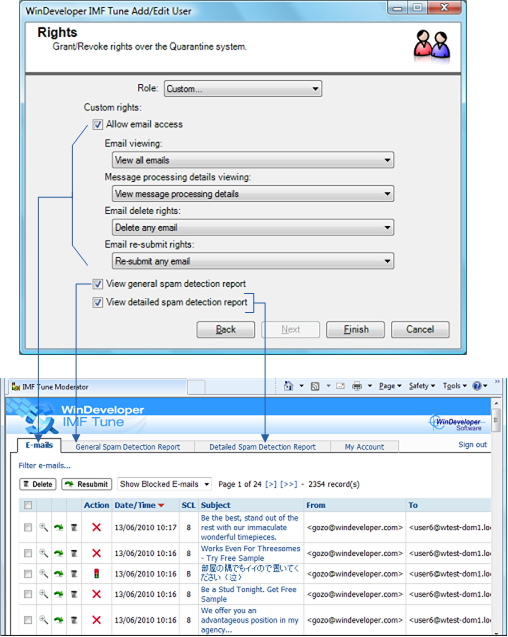Sort by the Subject column header

pyautogui.click(x=215, y=505)
